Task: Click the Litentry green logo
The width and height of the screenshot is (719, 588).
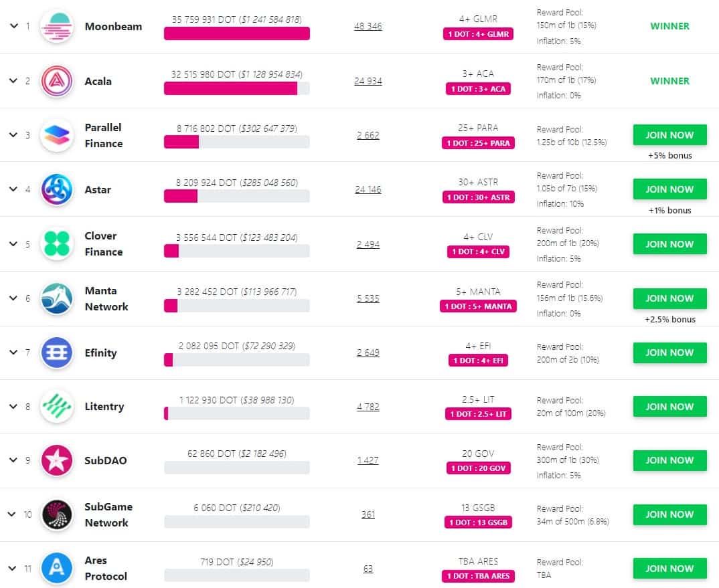Action: point(57,407)
